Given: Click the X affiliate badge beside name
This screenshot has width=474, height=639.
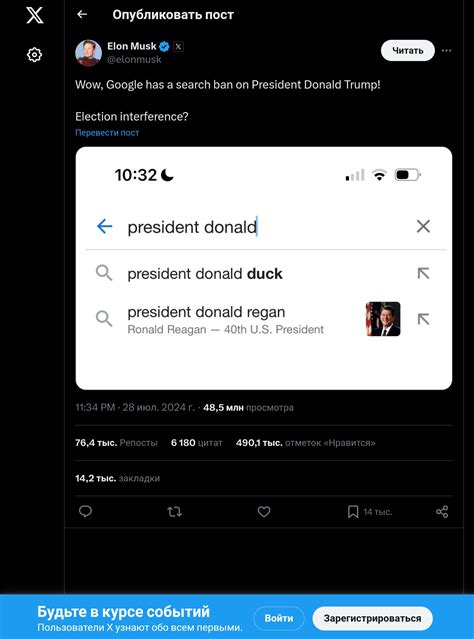Looking at the screenshot, I should (178, 46).
